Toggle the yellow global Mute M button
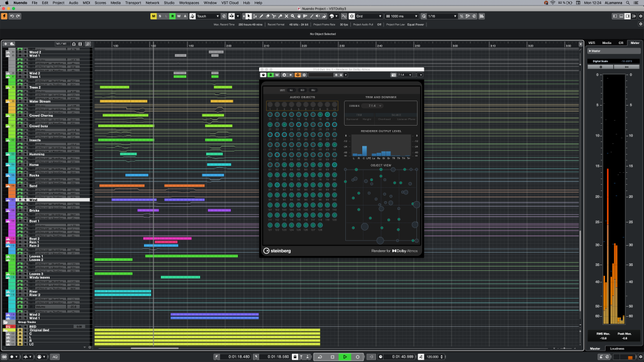The height and width of the screenshot is (362, 644). tap(153, 16)
